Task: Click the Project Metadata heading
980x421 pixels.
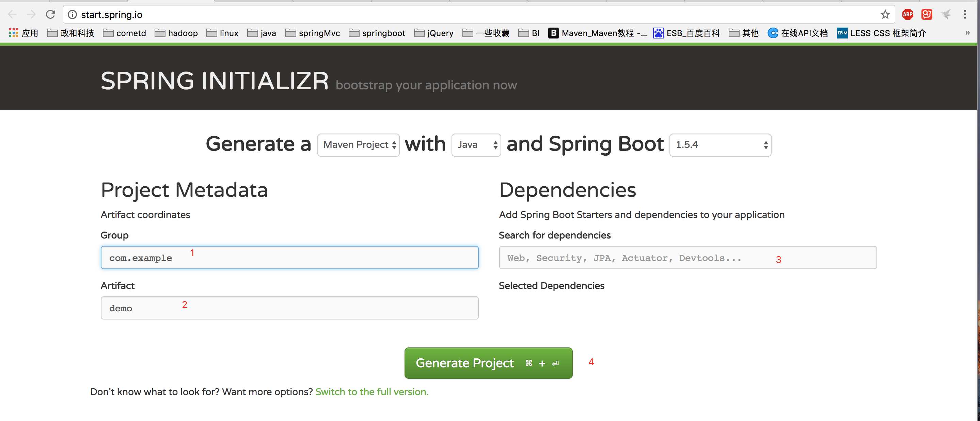Action: point(184,190)
